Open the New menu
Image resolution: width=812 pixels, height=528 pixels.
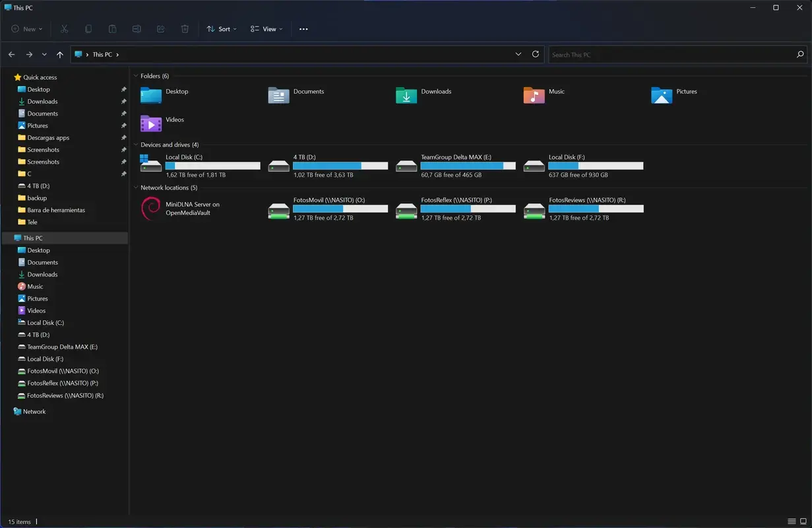(26, 28)
